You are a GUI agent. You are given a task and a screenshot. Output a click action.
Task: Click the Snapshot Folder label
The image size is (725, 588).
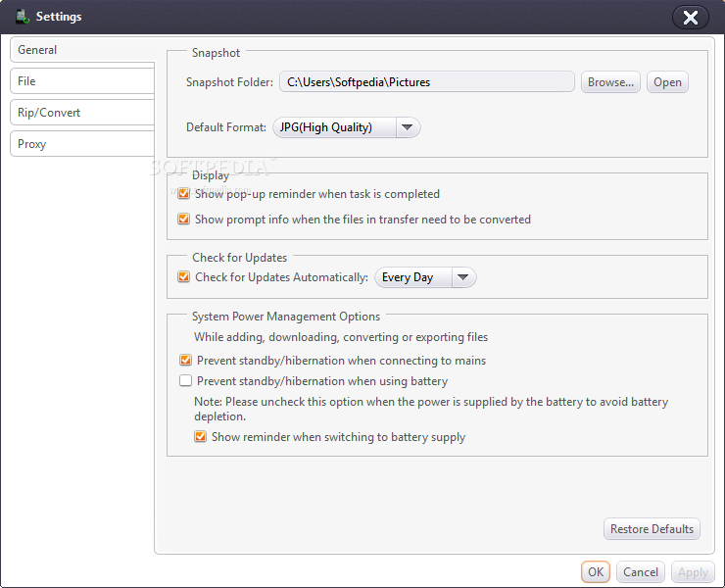coord(229,82)
